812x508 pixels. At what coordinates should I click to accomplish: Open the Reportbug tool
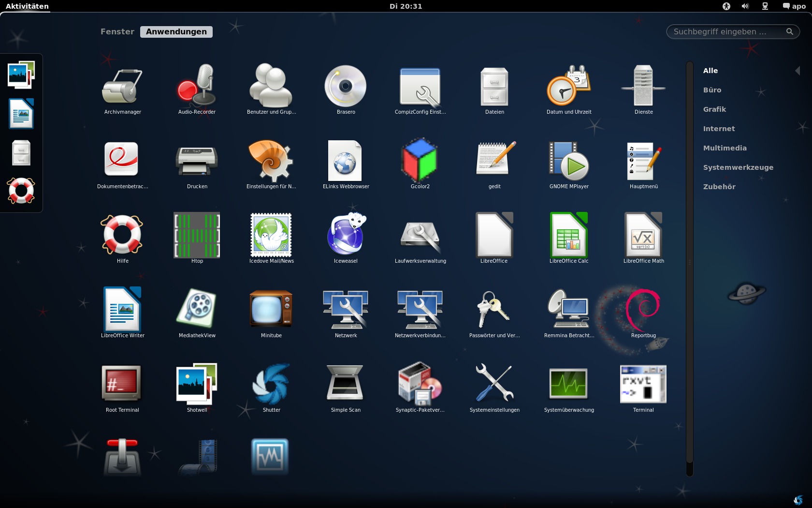643,313
